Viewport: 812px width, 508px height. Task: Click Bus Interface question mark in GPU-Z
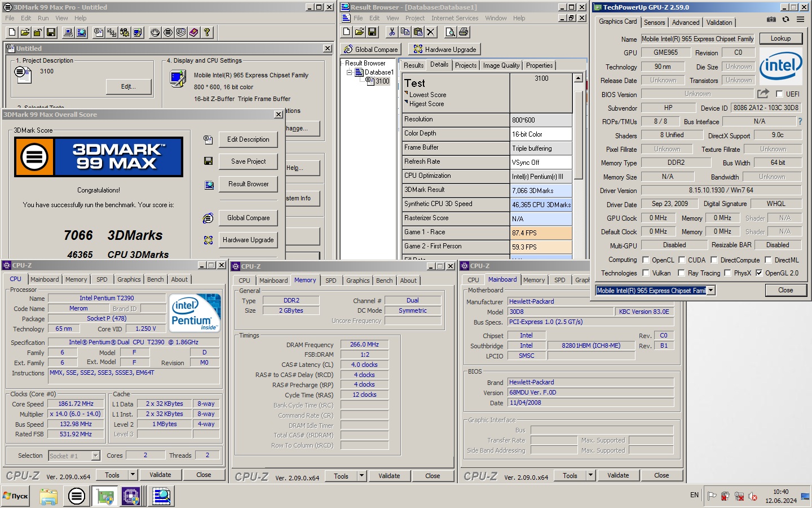(x=800, y=121)
